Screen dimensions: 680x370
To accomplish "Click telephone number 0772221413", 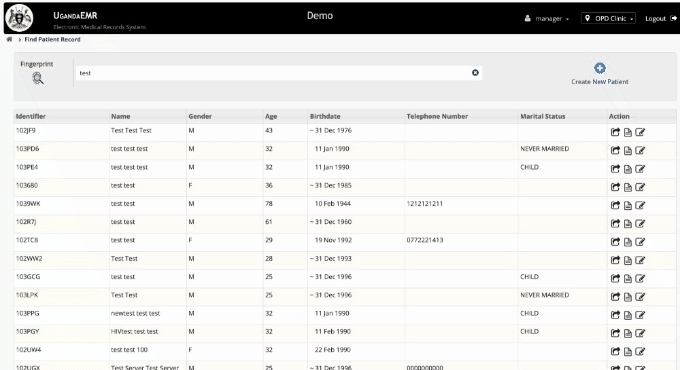I will pos(425,240).
